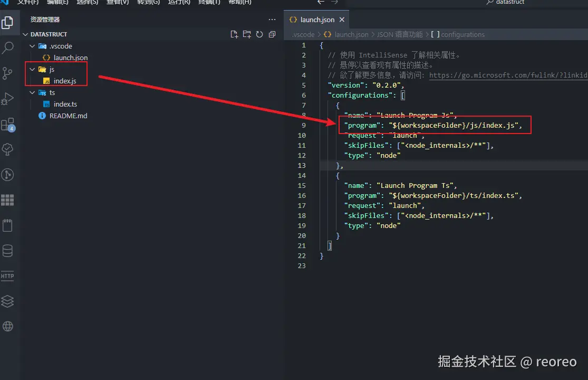This screenshot has width=588, height=380.
Task: Select the launch.json editor tab
Action: pos(317,20)
